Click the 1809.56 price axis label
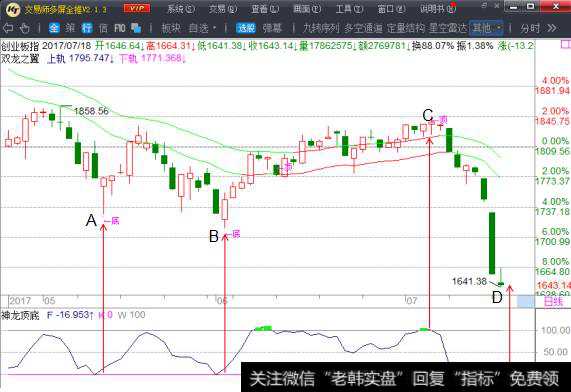Viewport: 571px width, 392px height. point(552,151)
